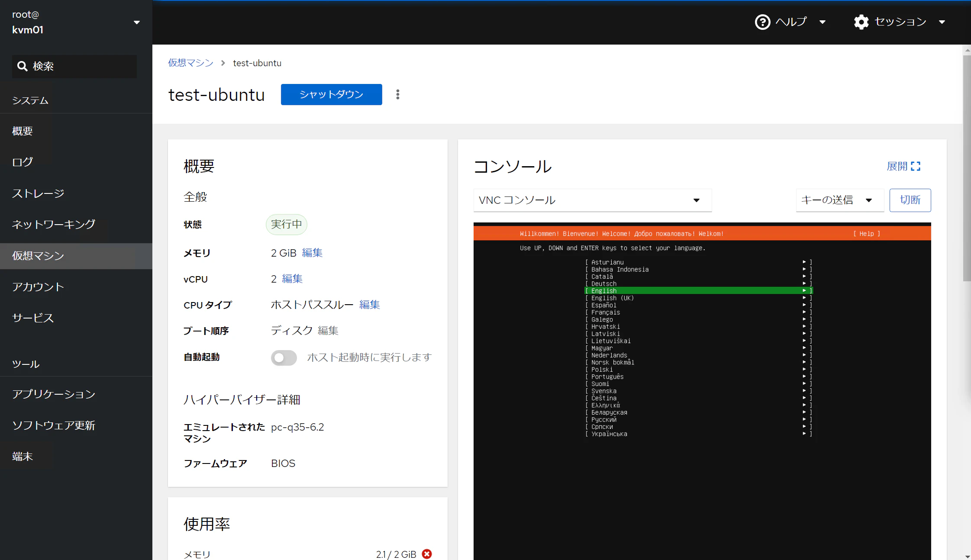
Task: Click the breadcrumb chevron separator
Action: 223,63
